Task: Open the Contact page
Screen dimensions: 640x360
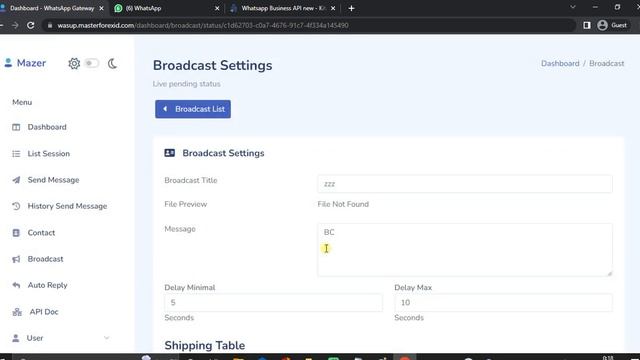Action: (x=41, y=233)
